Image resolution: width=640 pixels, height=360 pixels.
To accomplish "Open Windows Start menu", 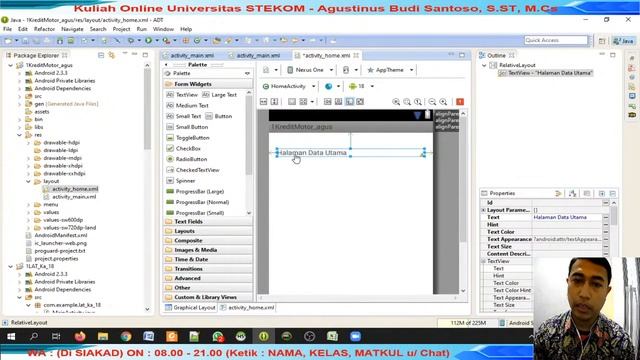I will [11, 336].
